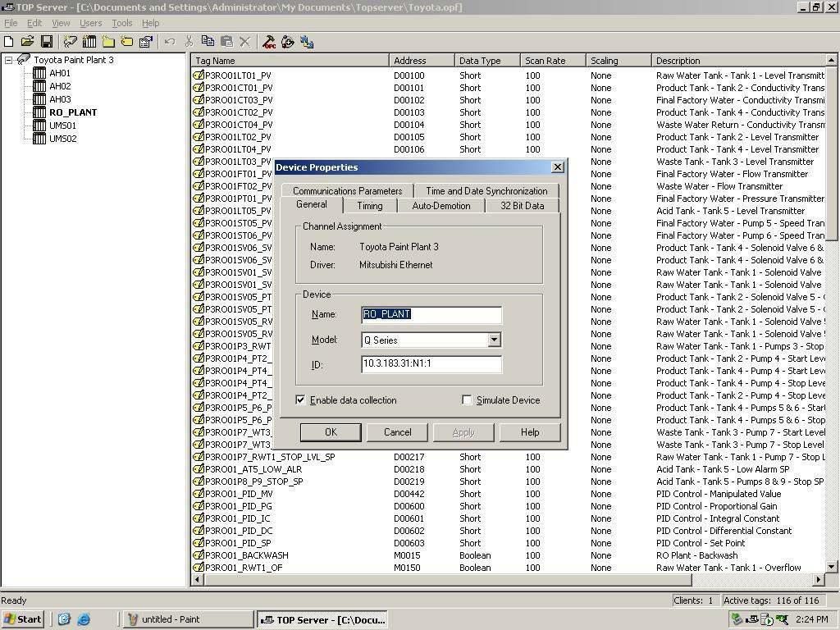Click the device ID input field
This screenshot has height=630, width=840.
click(431, 364)
